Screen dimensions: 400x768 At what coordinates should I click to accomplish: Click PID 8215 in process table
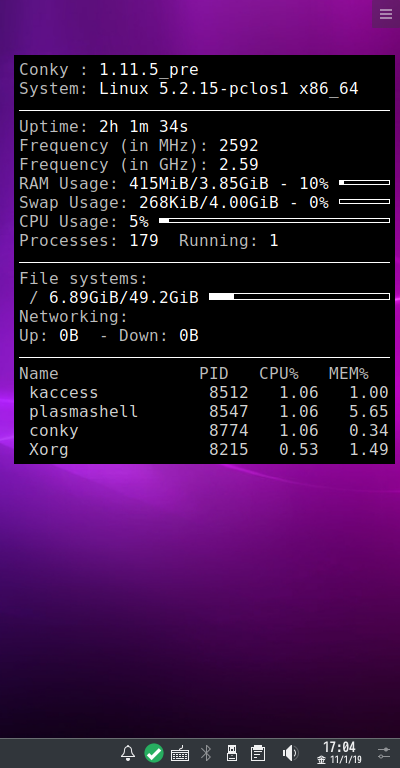[229, 450]
